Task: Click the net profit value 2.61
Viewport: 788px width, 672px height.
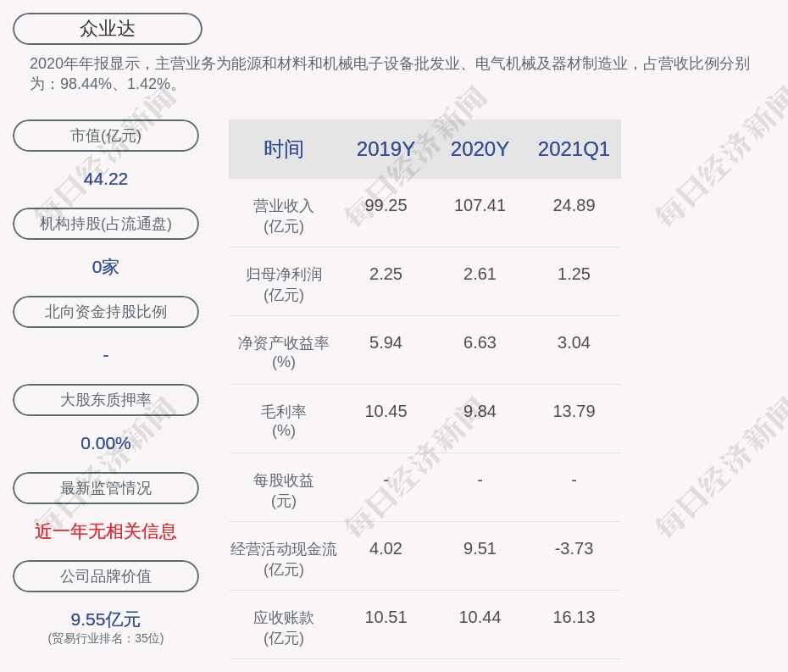Action: [x=480, y=274]
